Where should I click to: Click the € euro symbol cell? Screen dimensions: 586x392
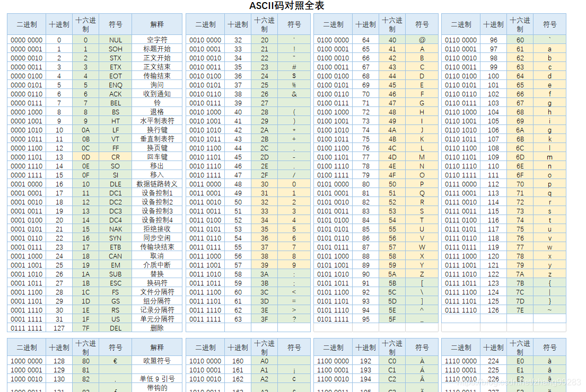pyautogui.click(x=116, y=361)
